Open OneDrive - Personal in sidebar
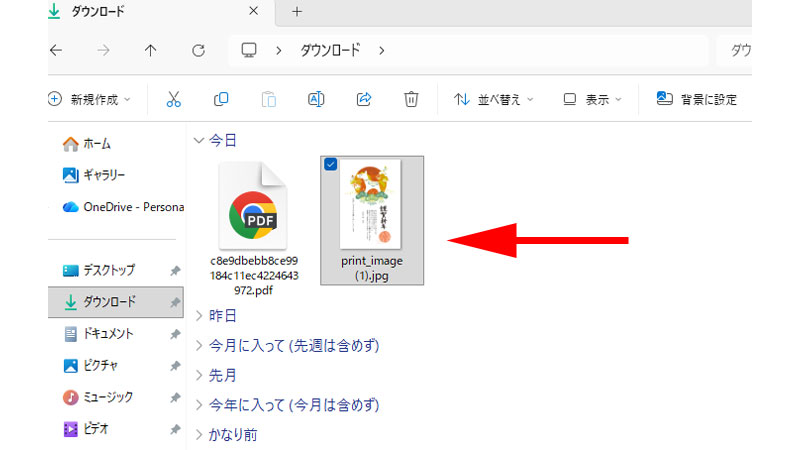This screenshot has height=450, width=800. click(x=122, y=207)
